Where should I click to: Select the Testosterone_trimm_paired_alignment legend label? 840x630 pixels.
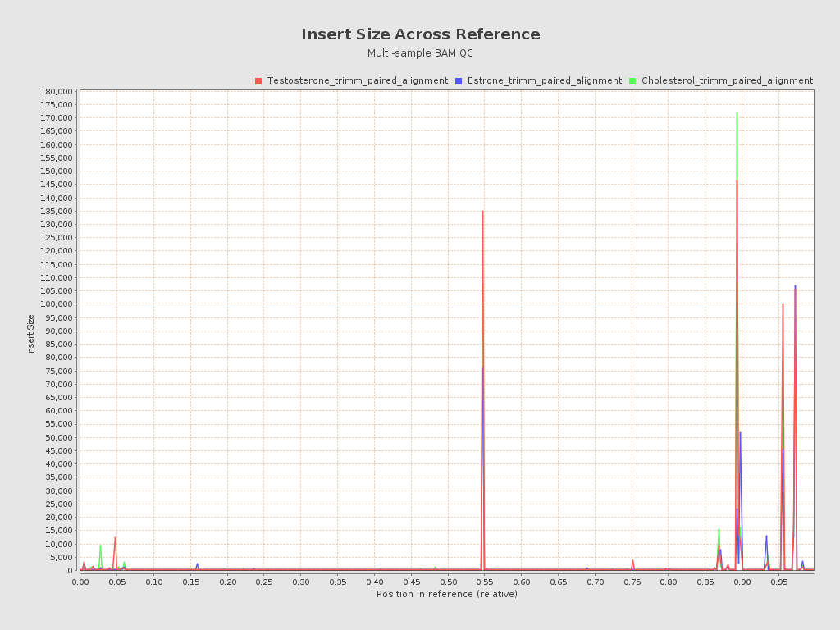click(358, 81)
